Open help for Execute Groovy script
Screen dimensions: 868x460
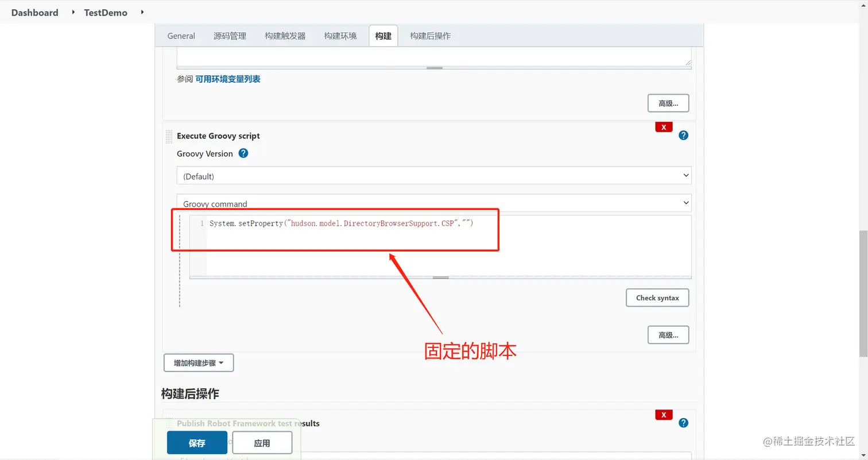click(x=683, y=136)
